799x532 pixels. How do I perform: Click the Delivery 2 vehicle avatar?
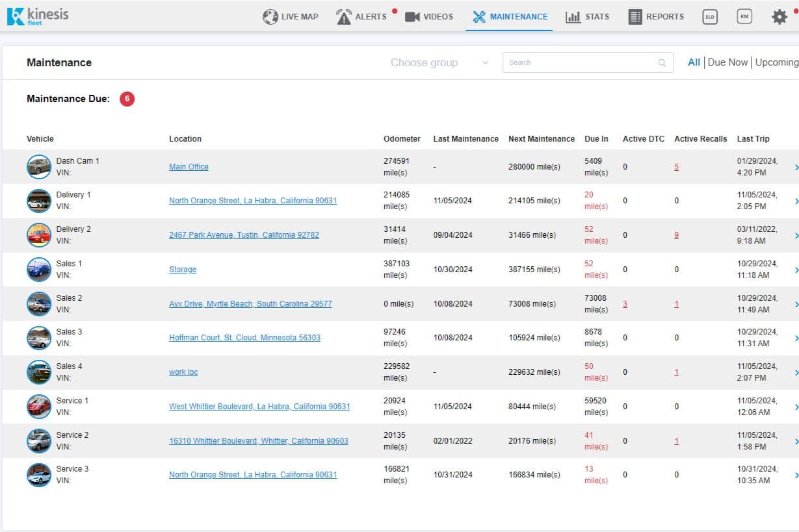point(39,235)
